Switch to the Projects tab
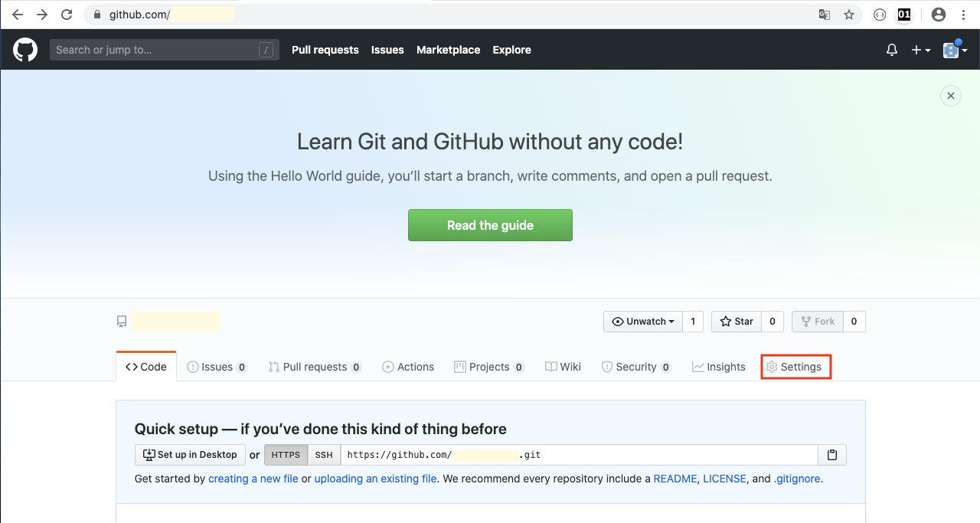 [489, 367]
